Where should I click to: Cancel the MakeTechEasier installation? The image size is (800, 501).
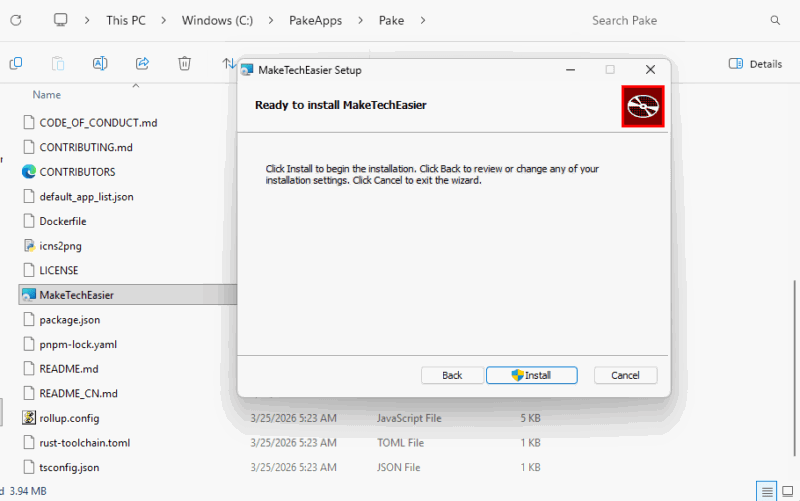click(x=626, y=375)
